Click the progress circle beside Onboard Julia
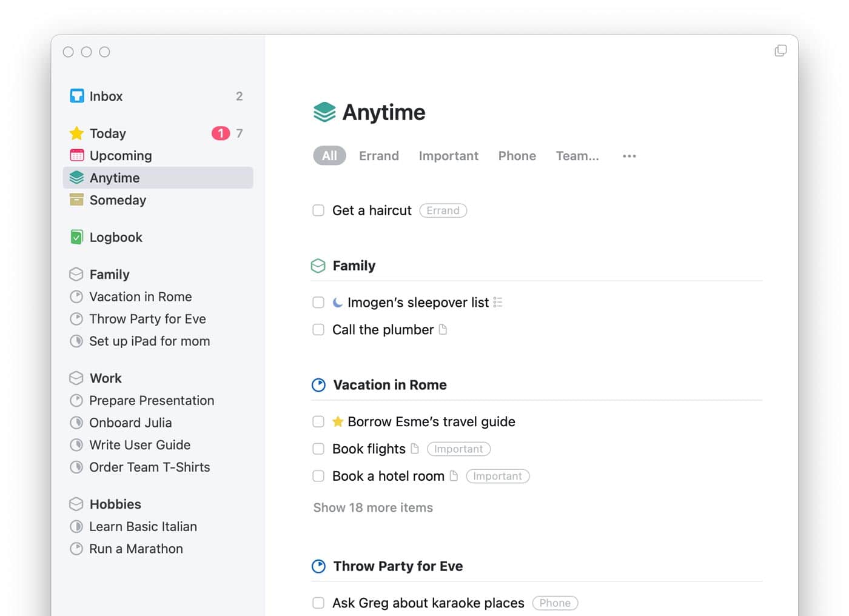 pos(76,423)
